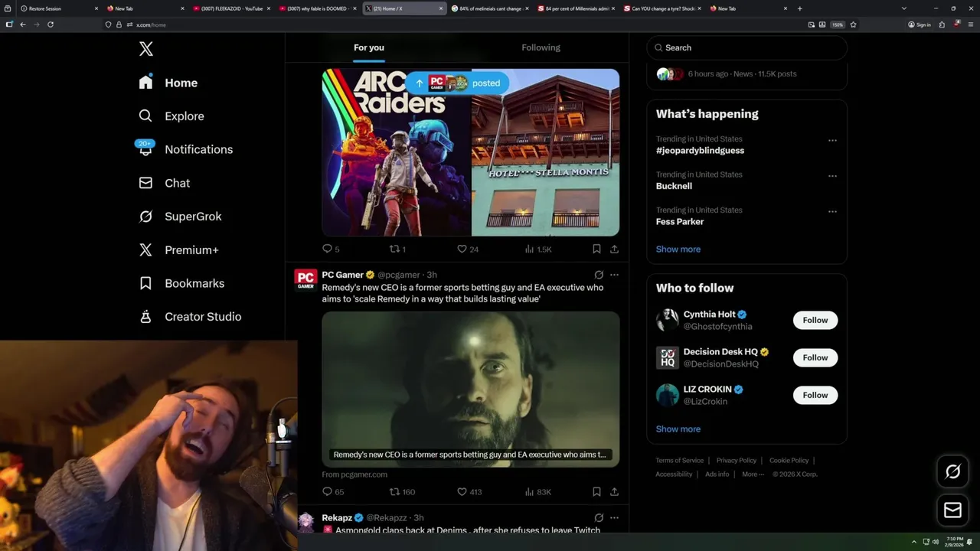Follow Cynthia Holt
The height and width of the screenshot is (551, 980).
[x=815, y=320]
